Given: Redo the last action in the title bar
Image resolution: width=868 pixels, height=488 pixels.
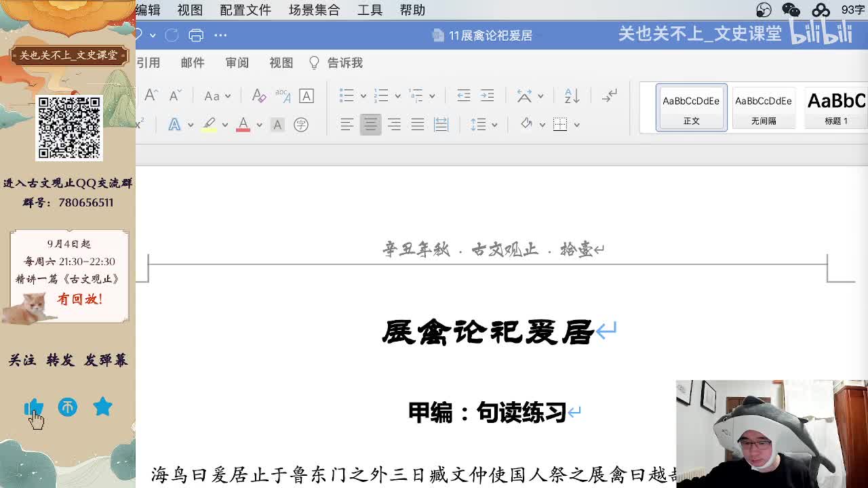Looking at the screenshot, I should 172,35.
